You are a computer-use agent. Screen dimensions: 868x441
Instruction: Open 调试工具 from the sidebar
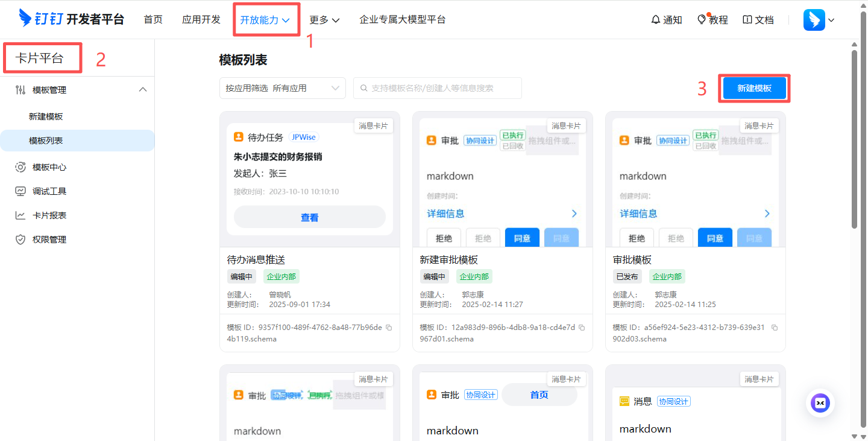pos(49,191)
